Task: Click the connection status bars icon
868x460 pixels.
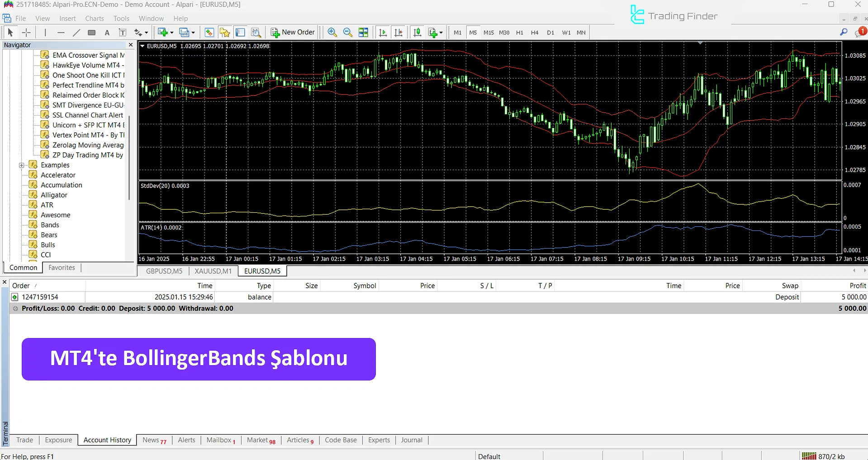Action: [x=809, y=456]
